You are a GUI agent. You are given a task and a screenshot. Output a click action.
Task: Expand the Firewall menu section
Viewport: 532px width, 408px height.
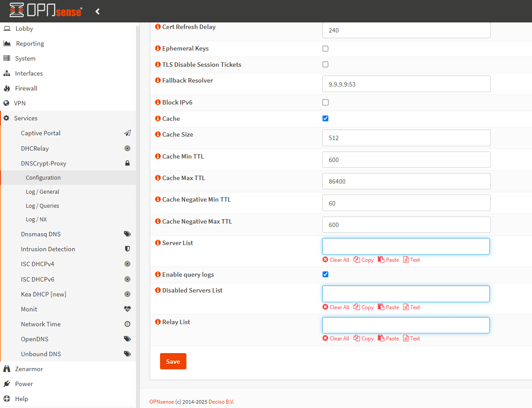[x=26, y=88]
